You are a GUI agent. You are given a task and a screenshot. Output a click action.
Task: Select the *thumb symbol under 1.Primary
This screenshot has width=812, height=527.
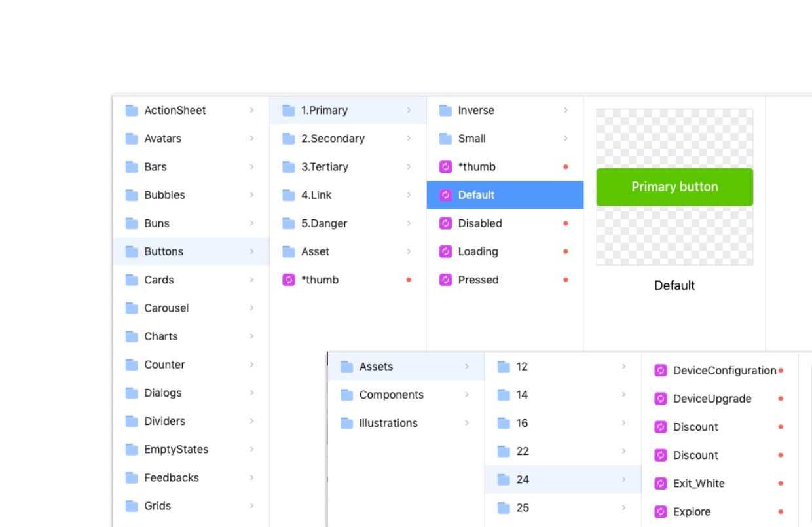(x=505, y=166)
